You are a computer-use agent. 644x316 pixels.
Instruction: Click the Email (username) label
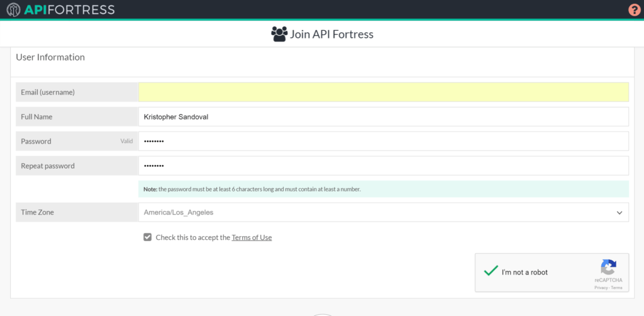tap(48, 93)
